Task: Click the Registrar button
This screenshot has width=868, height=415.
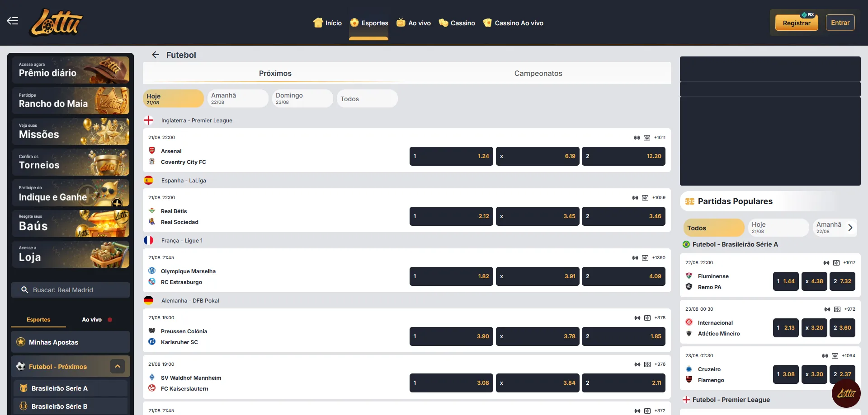Action: coord(797,23)
